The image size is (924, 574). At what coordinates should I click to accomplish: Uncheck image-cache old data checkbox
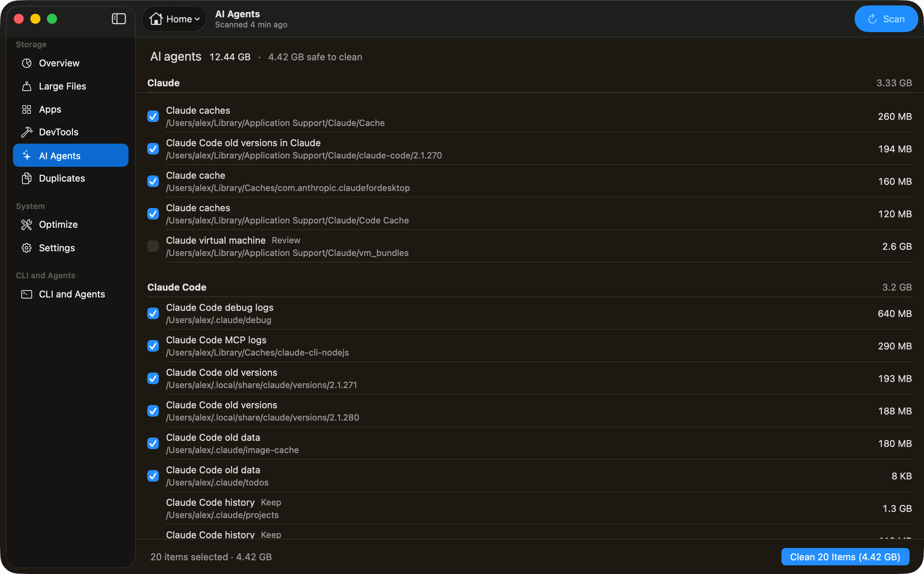153,443
